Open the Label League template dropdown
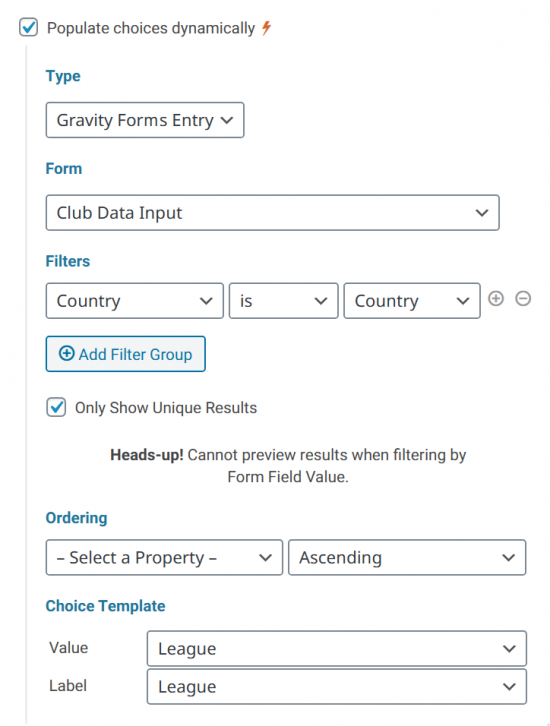The image size is (550, 726). (337, 686)
